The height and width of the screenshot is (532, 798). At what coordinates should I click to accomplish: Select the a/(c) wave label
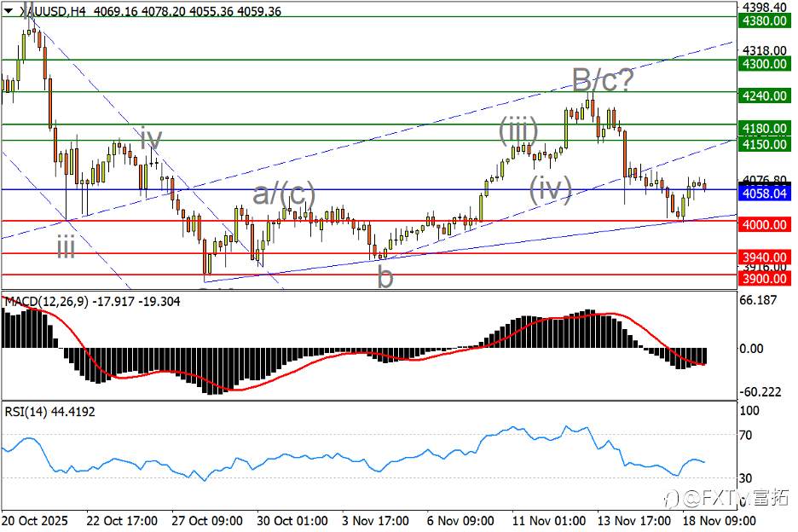click(284, 194)
